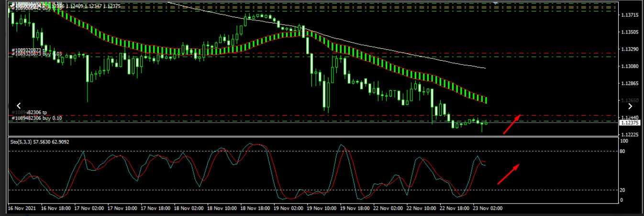Click the next image right chevron
Image resolution: width=644 pixels, height=216 pixels.
pos(630,106)
